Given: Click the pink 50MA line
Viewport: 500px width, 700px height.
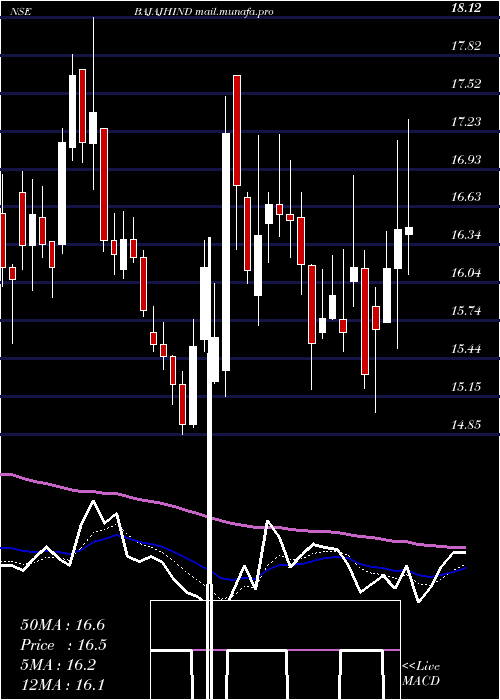Looking at the screenshot, I should point(232,522).
